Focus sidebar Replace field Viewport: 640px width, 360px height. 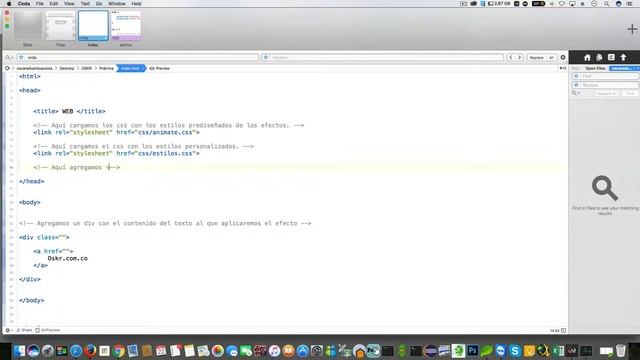tap(605, 85)
